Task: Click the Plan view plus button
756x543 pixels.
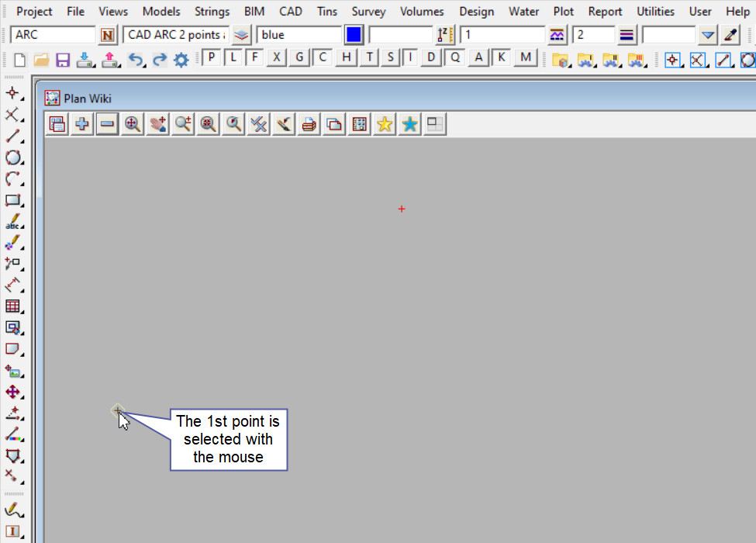Action: point(81,124)
